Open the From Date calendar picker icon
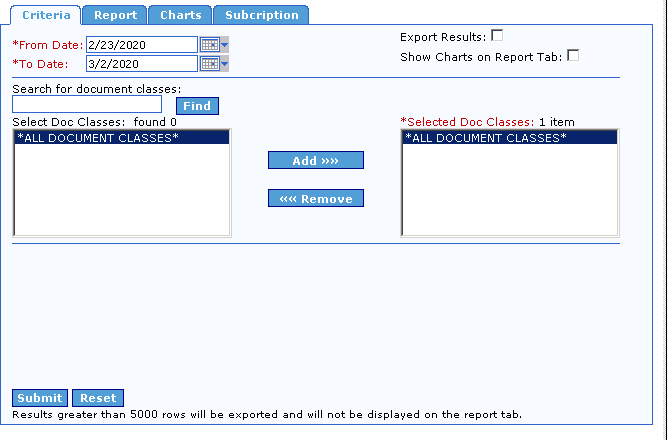The image size is (667, 440). (x=209, y=45)
